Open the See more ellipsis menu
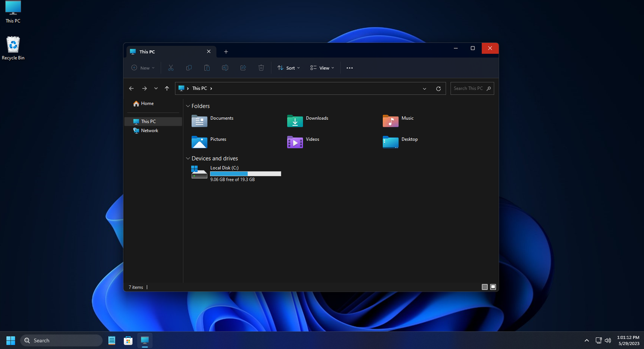Viewport: 644px width, 349px height. tap(350, 68)
